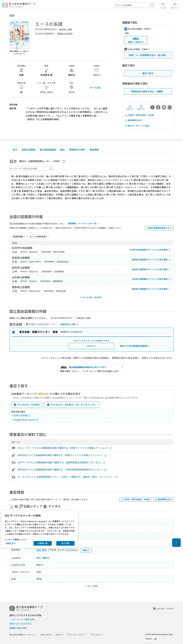Jump to 全国の図書館 section tab
The height and width of the screenshot is (644, 183).
click(29, 150)
